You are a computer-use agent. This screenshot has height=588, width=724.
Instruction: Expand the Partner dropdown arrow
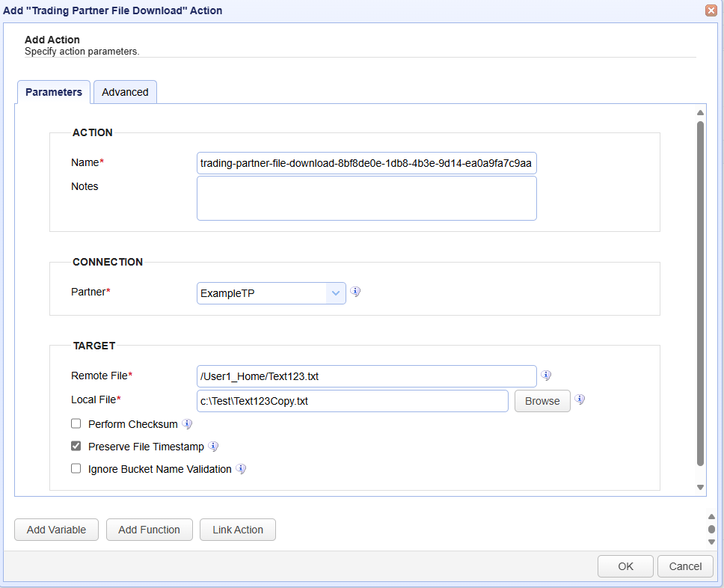[335, 293]
